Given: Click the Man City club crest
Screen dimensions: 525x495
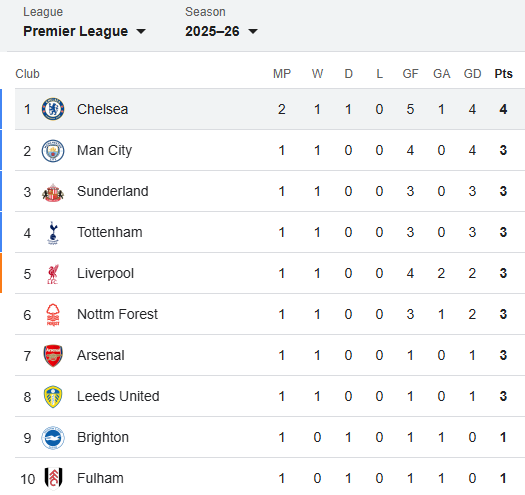Looking at the screenshot, I should coord(53,151).
